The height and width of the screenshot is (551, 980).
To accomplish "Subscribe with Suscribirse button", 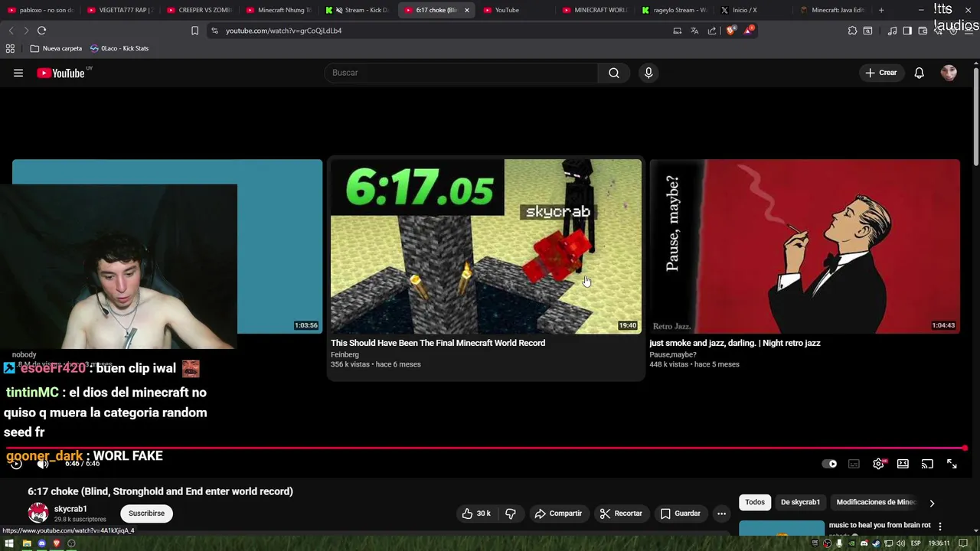I will click(146, 514).
